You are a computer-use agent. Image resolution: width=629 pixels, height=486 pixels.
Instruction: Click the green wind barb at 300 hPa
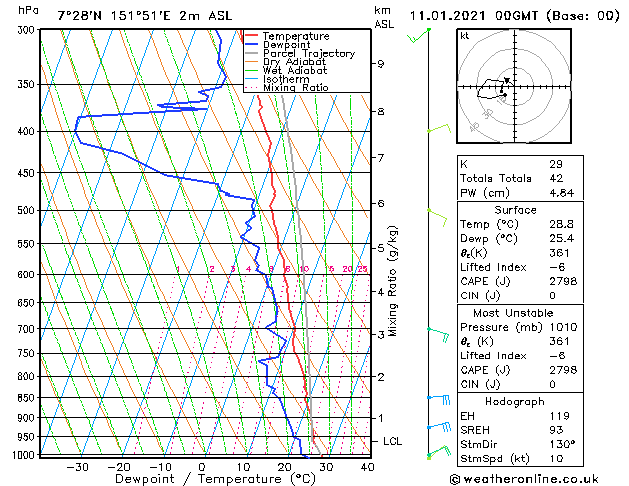pos(418,36)
